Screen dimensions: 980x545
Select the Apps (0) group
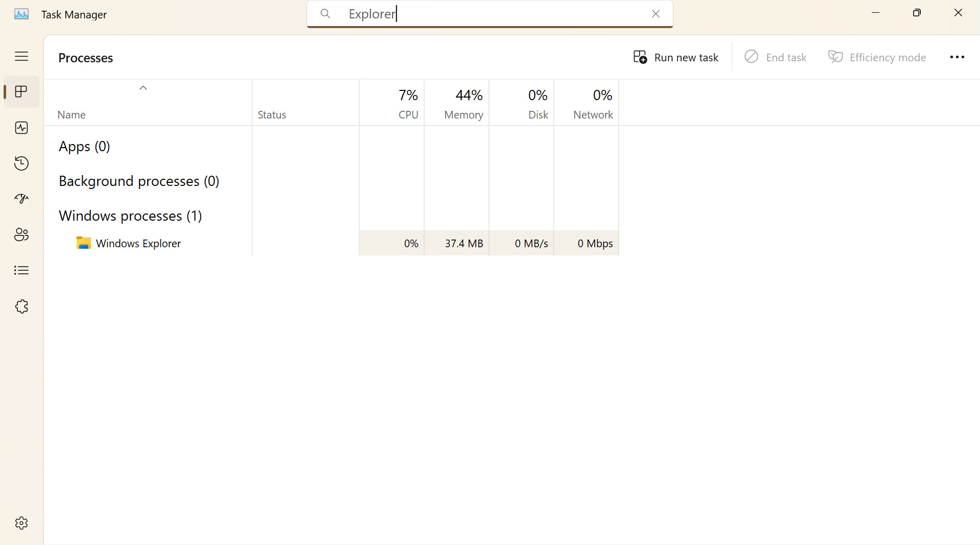pos(84,147)
